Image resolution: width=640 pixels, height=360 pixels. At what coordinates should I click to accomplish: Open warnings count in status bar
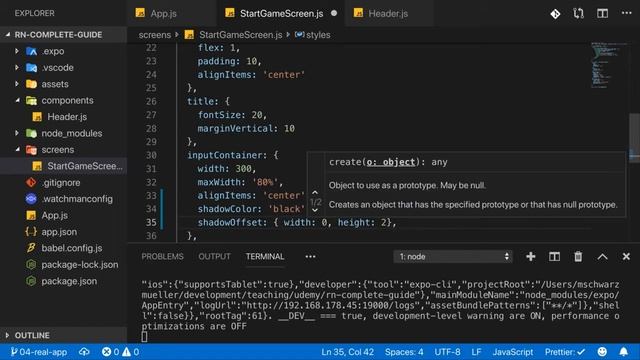[x=131, y=351]
